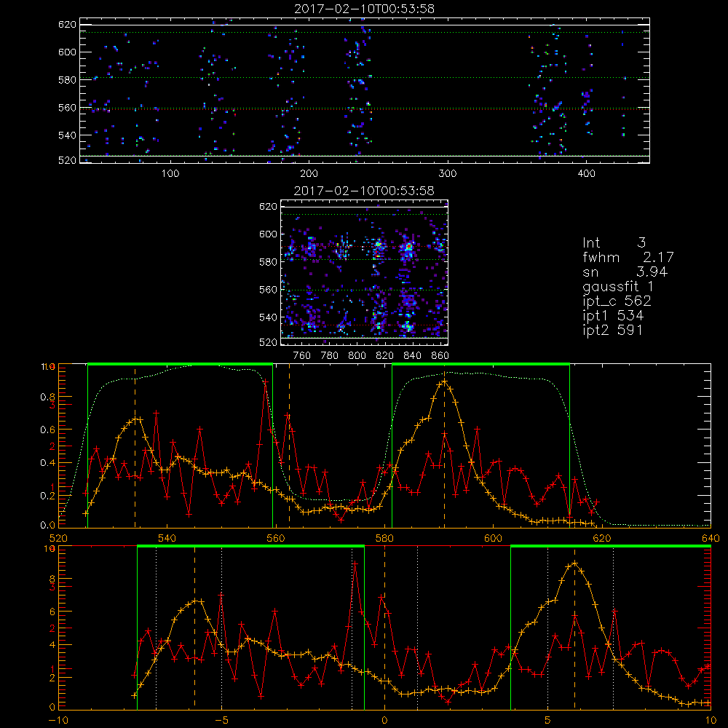Click the x-axis label 840 of the middle image

412,356
